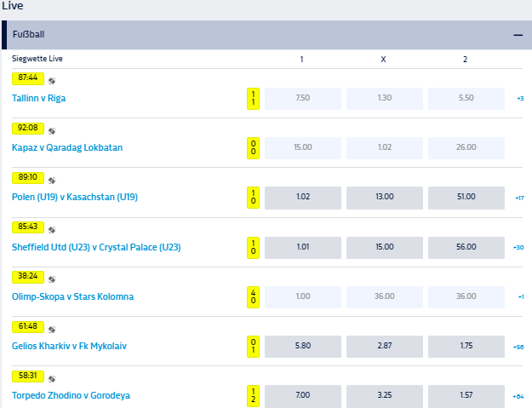Open the Olimp-Skopa v Stars Kolomna match
This screenshot has height=408, width=532.
coord(72,296)
